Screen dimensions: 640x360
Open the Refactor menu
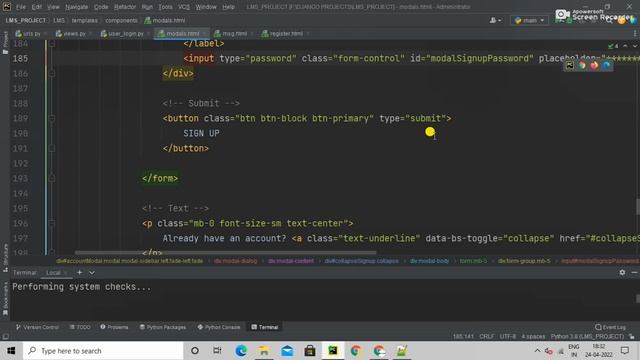click(125, 7)
